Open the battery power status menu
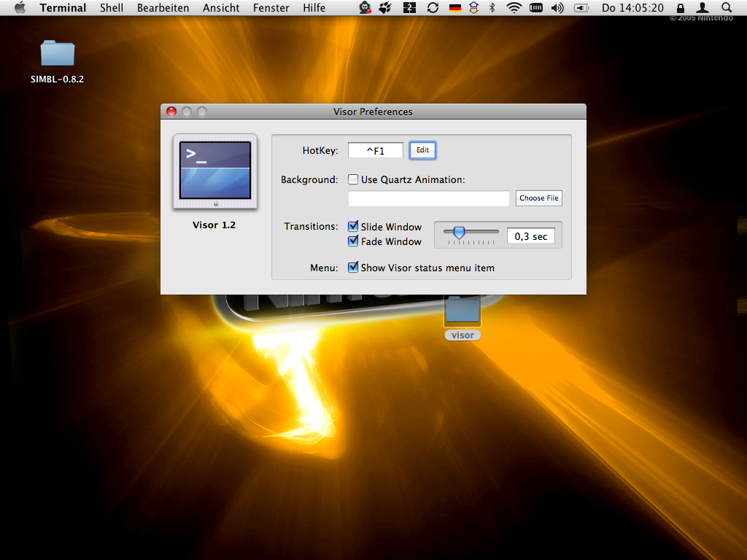747x560 pixels. pos(581,7)
